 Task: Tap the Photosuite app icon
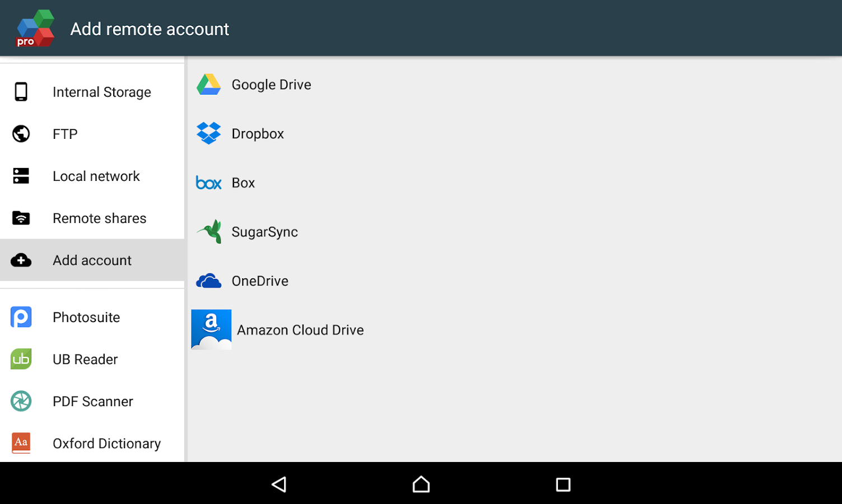(x=21, y=317)
